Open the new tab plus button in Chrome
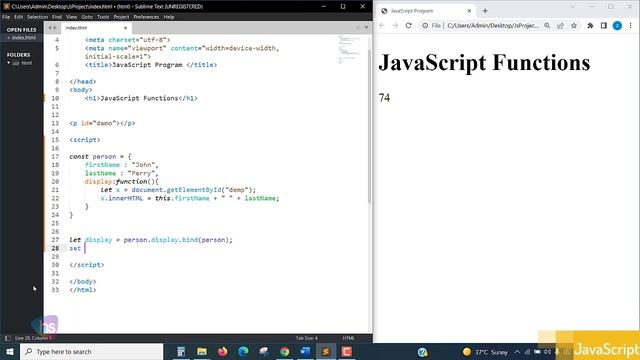640x360 pixels. 485,11
